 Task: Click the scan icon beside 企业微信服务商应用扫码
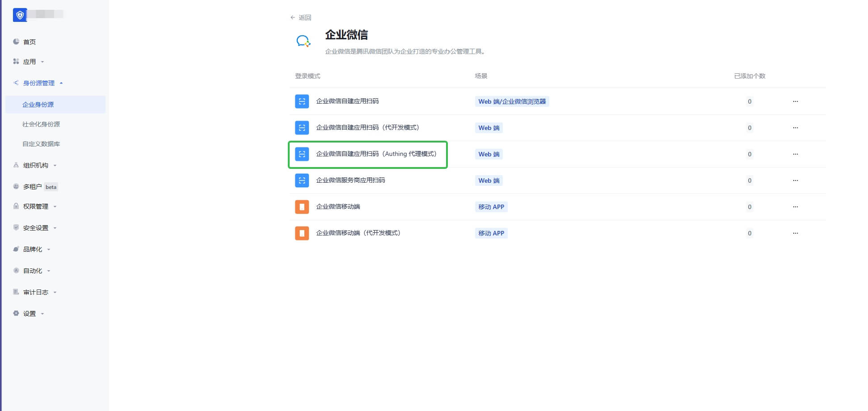pos(302,180)
